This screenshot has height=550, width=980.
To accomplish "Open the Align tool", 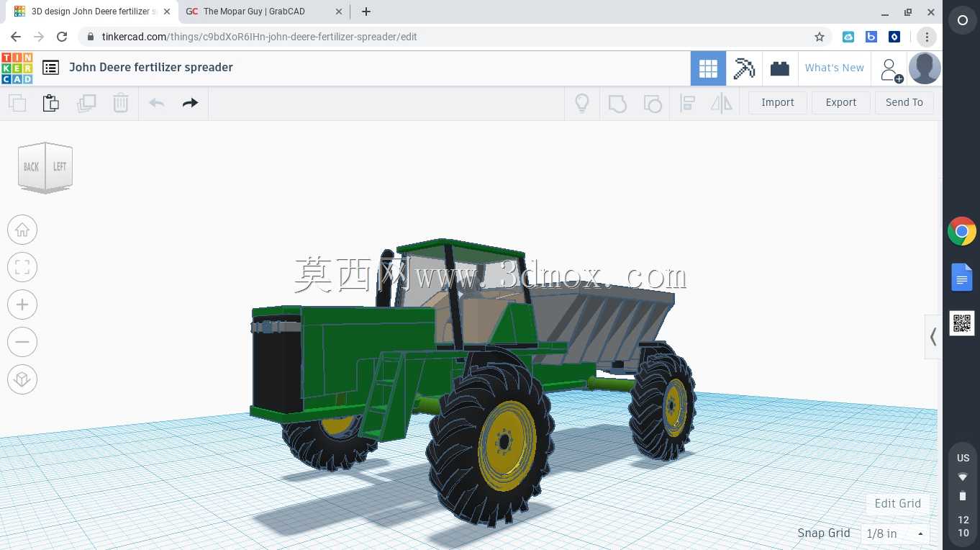I will pyautogui.click(x=687, y=103).
